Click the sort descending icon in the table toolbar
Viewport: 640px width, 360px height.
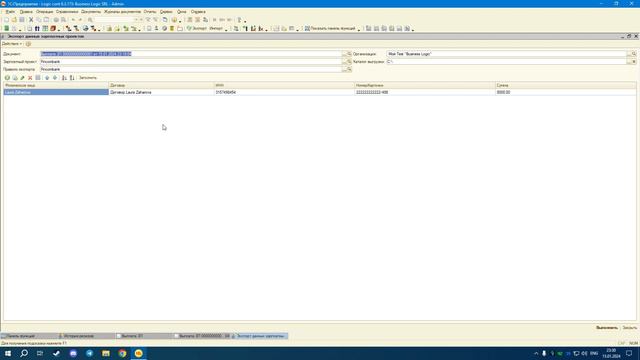pos(72,78)
